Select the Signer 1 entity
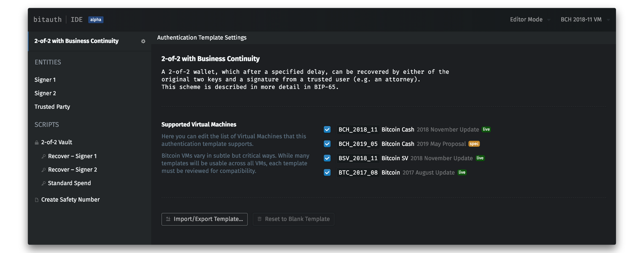Image resolution: width=644 pixels, height=253 pixels. [45, 80]
